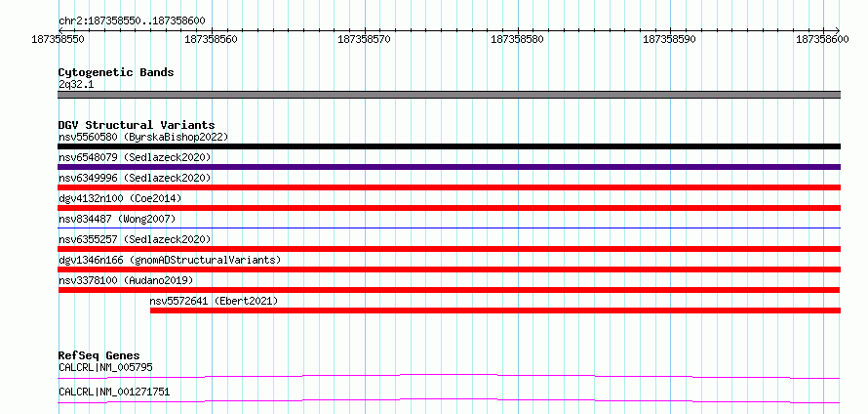Click ruler position 187358590
The height and width of the screenshot is (414, 868).
pyautogui.click(x=670, y=39)
